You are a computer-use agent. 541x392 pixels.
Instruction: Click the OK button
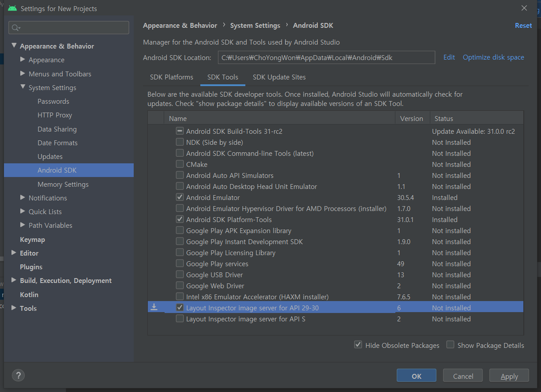pyautogui.click(x=417, y=376)
